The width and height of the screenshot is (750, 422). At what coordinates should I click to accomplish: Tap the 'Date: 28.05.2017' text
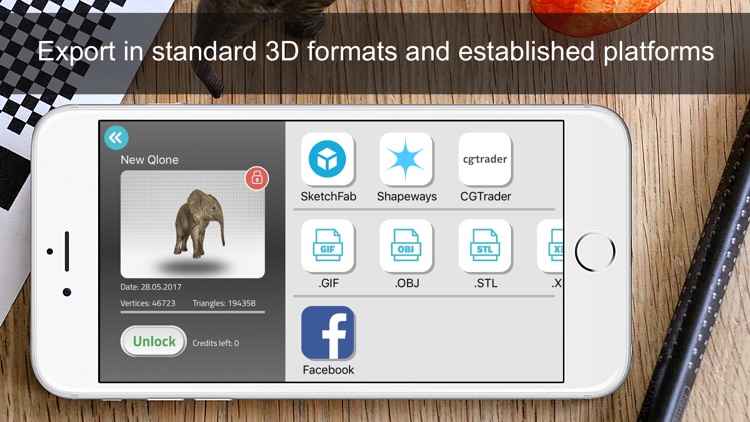[151, 287]
